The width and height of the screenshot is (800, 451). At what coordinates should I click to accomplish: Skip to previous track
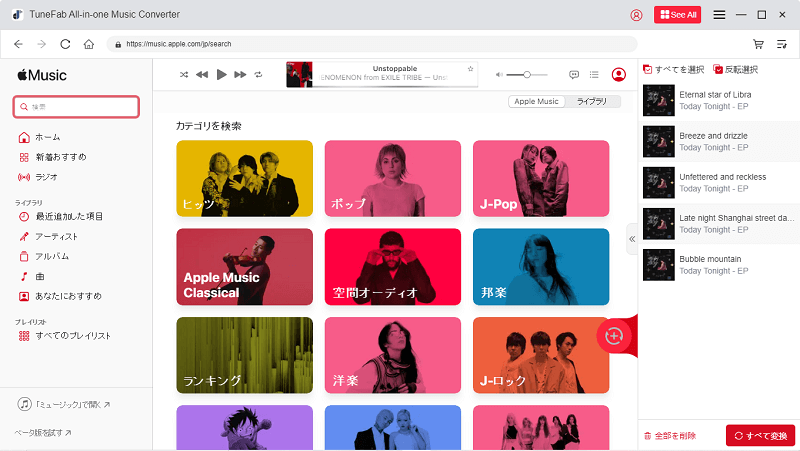point(202,75)
